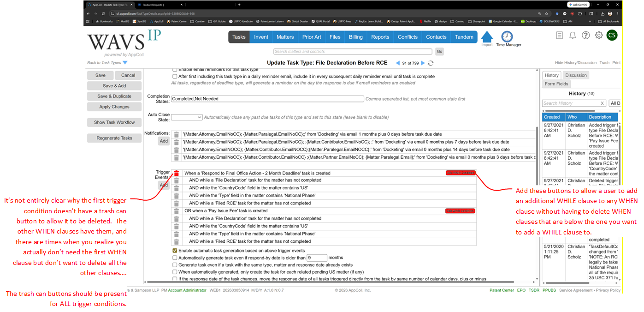Enable 'After first including this task type' checkbox
Screen dimensions: 644x312
(x=175, y=76)
